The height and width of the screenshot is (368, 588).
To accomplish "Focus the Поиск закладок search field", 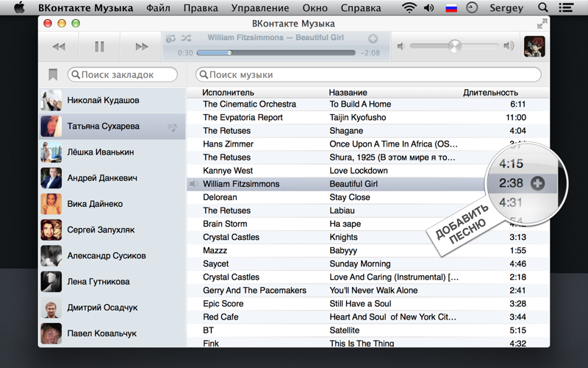I will tap(123, 74).
